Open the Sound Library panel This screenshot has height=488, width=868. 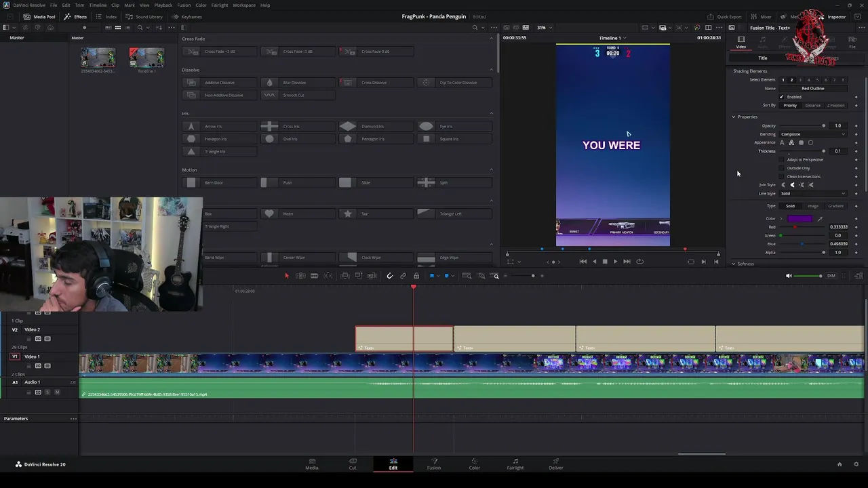pyautogui.click(x=144, y=16)
